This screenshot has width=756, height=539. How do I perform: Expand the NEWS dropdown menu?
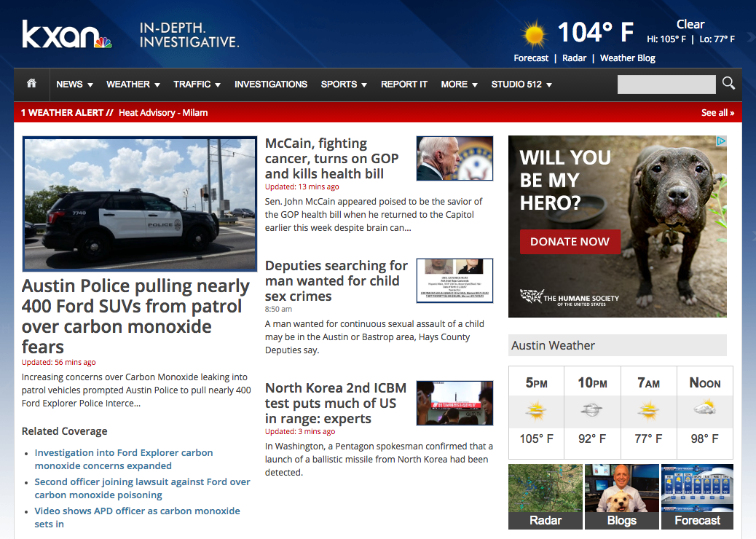point(74,84)
